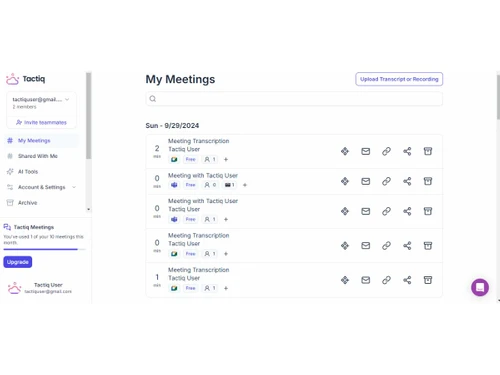
Task: Copy link of the 2 min Meeting Transcription
Action: click(x=386, y=151)
